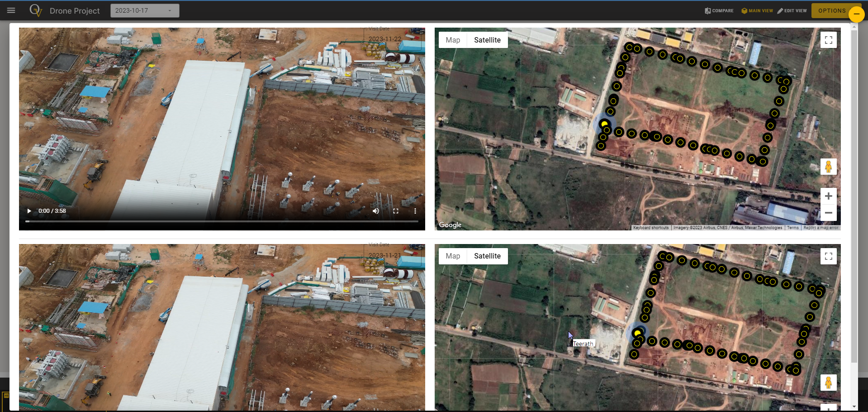The image size is (868, 412).
Task: Open the 2023-10-17 date dropdown
Action: point(145,10)
